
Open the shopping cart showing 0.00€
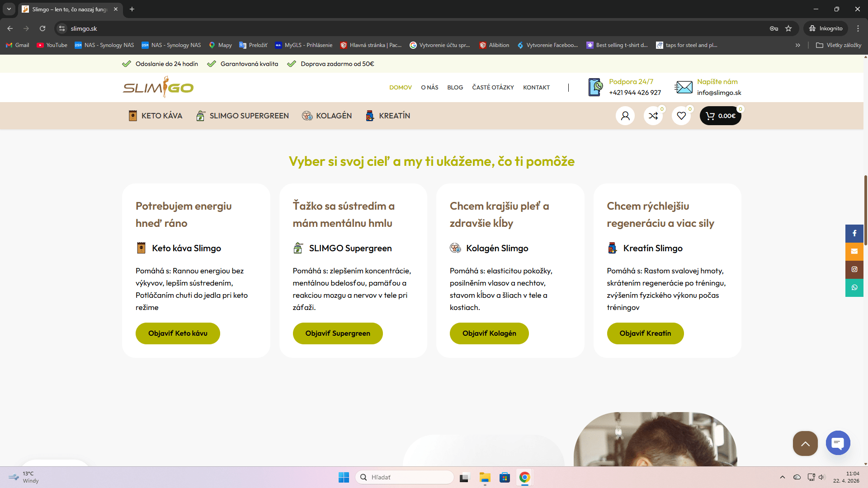pos(720,116)
